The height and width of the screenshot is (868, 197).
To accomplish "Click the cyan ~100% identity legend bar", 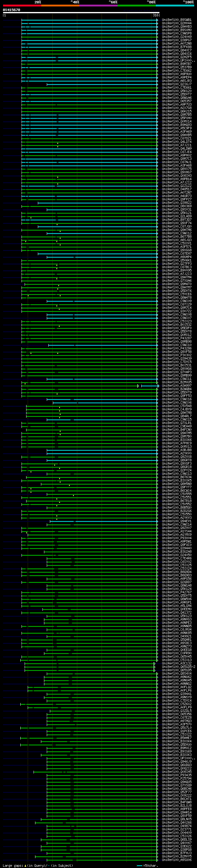I will coord(175,6).
